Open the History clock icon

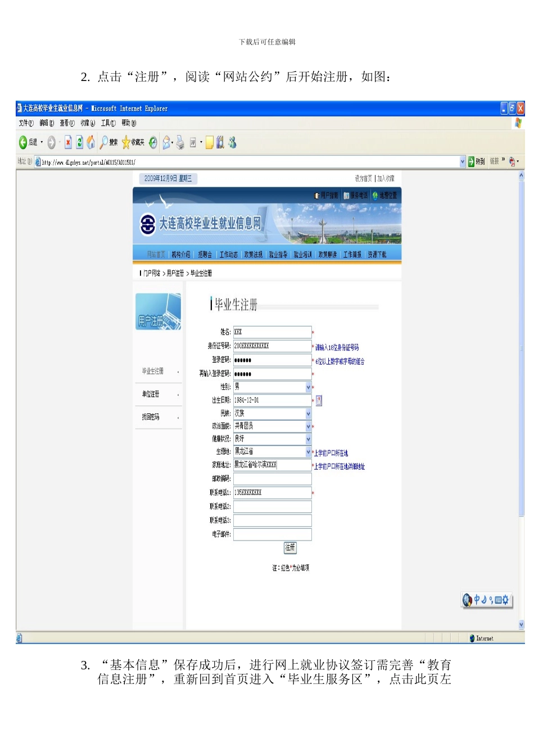153,142
